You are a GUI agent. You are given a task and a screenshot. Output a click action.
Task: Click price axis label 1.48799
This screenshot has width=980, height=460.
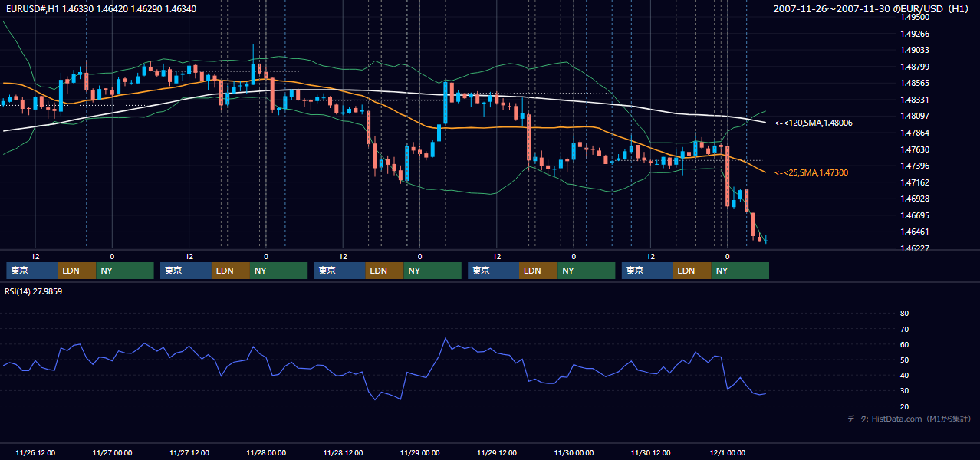[915, 67]
